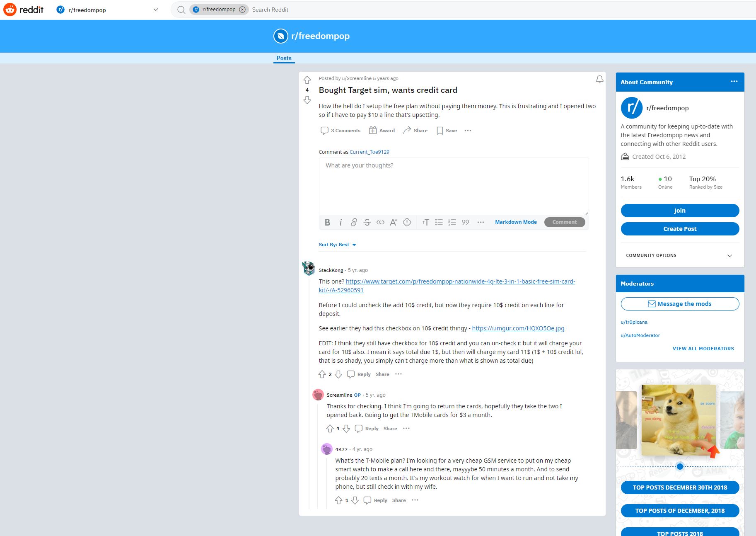Click the Top Posts December 30th 2018 button

tap(680, 487)
